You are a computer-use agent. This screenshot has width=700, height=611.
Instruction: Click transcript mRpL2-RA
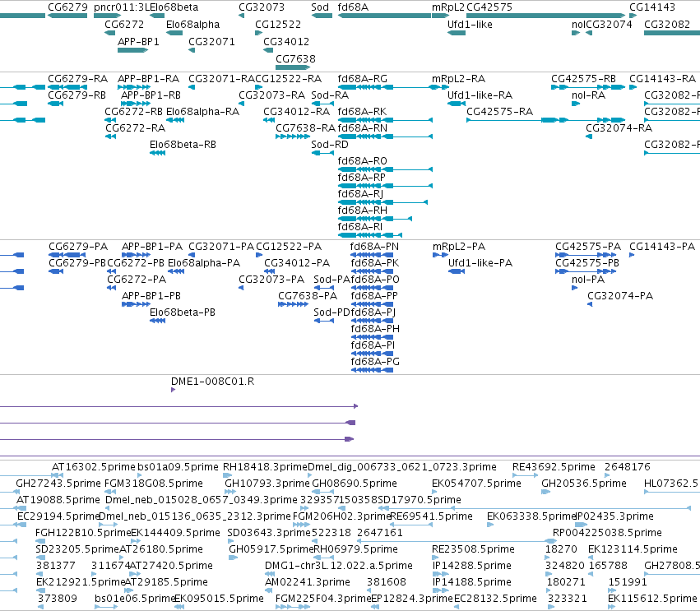[x=458, y=79]
